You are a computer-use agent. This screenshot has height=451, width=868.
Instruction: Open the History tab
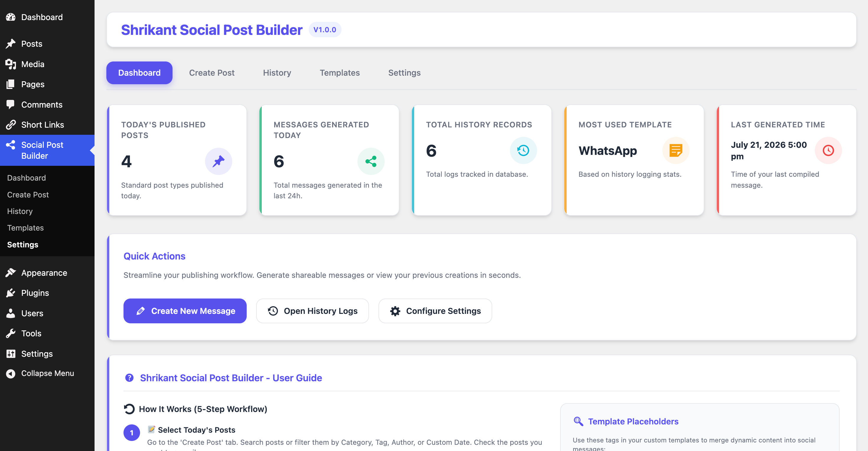277,73
